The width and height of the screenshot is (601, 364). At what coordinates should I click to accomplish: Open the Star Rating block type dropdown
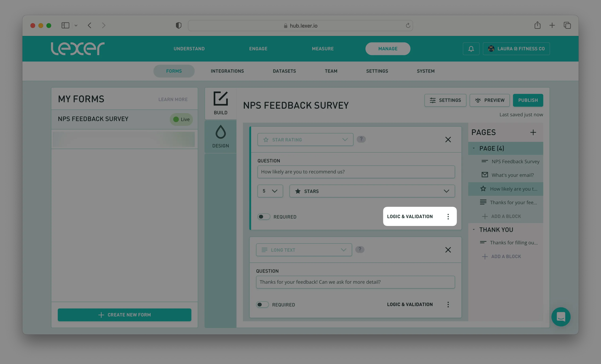305,140
